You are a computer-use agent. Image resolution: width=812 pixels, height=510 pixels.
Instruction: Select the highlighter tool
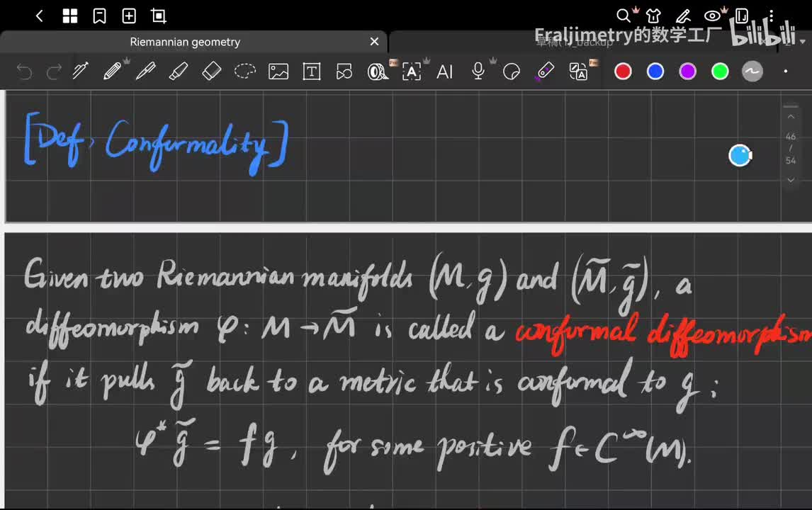[179, 71]
